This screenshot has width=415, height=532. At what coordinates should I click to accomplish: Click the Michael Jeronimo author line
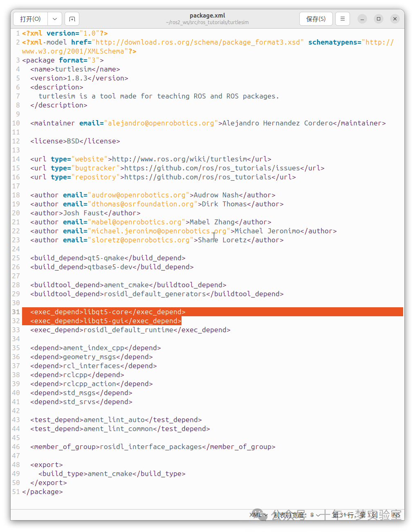(x=184, y=231)
